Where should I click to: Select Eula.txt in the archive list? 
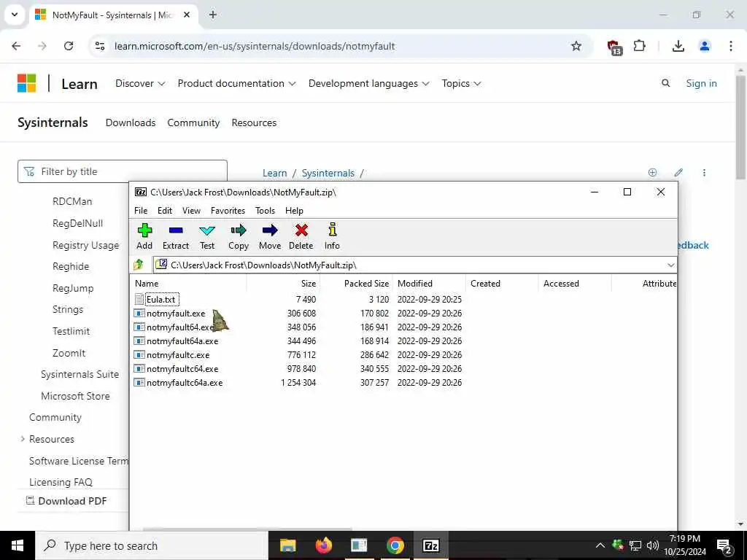[x=161, y=299]
